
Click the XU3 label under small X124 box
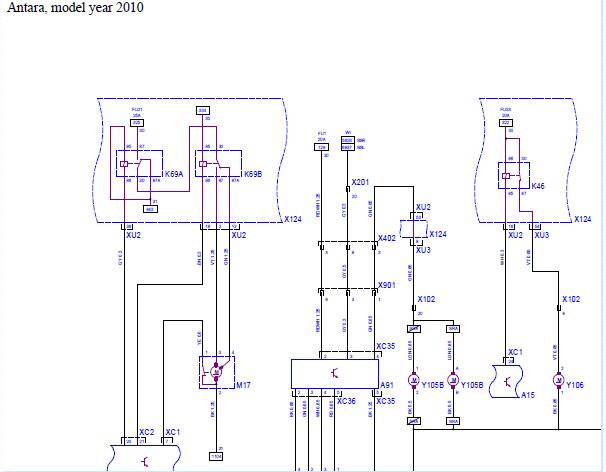[x=423, y=250]
